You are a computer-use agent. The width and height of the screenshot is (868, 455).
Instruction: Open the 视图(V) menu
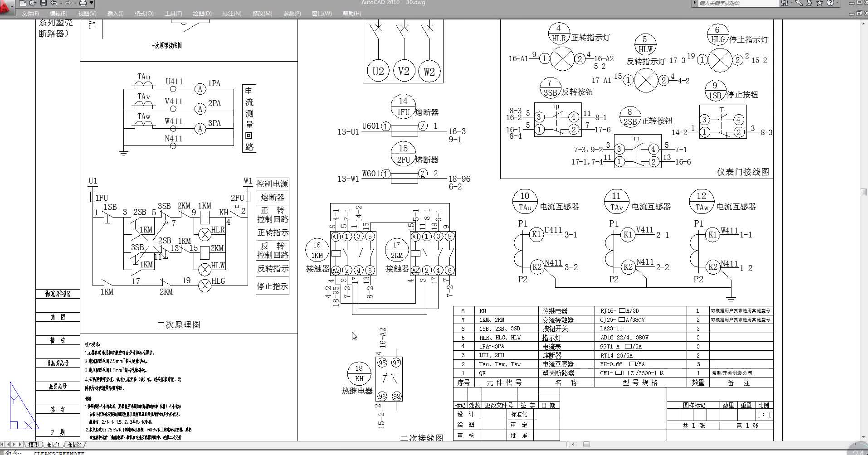87,13
